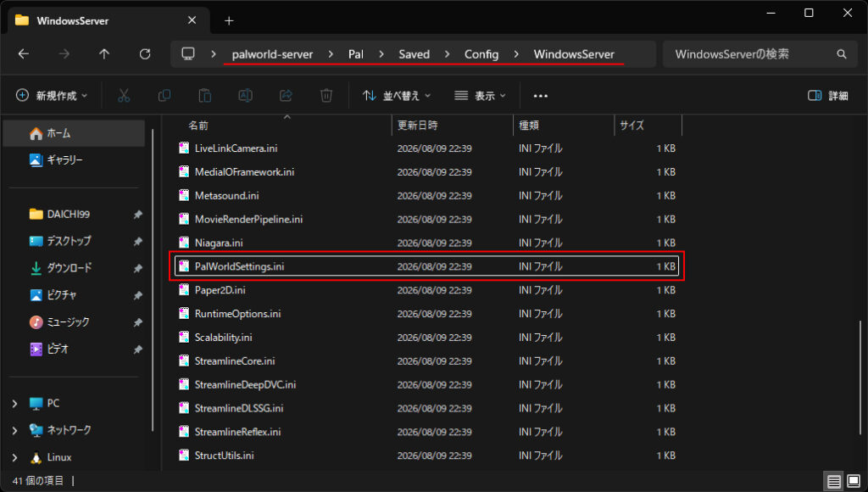Click the Paste clipboard icon

point(205,95)
